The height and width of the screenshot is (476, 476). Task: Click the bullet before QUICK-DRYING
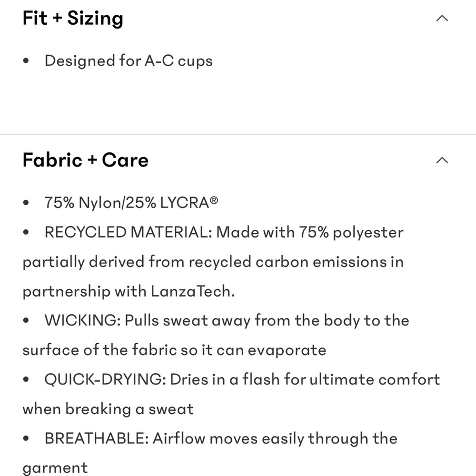(x=26, y=379)
